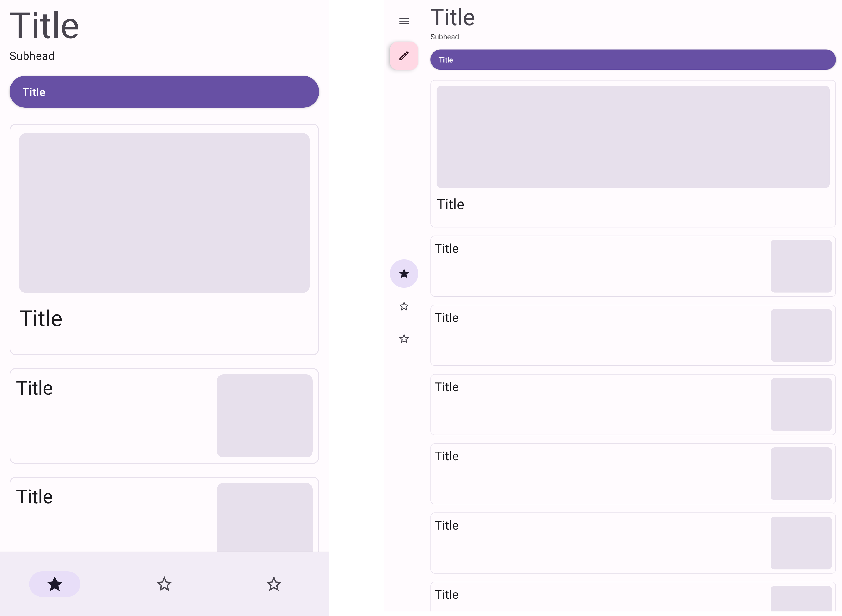
Task: Select the middle outlined star in navigation rail
Action: click(x=404, y=306)
